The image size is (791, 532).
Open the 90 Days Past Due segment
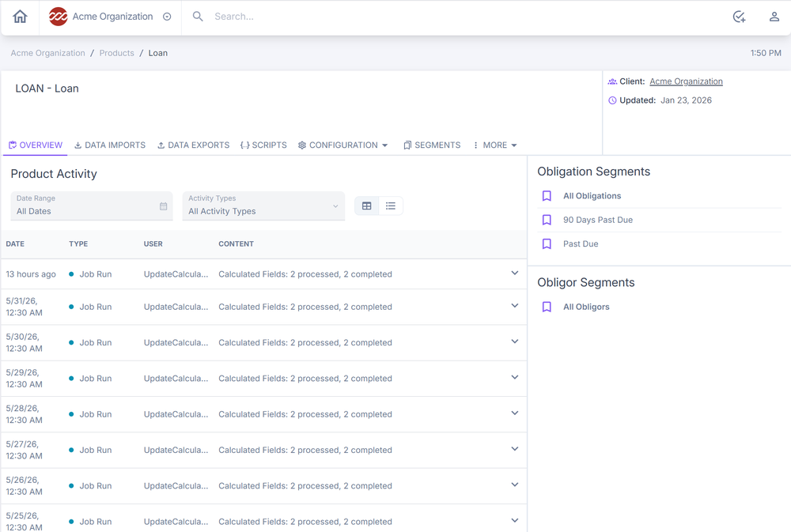pos(598,220)
